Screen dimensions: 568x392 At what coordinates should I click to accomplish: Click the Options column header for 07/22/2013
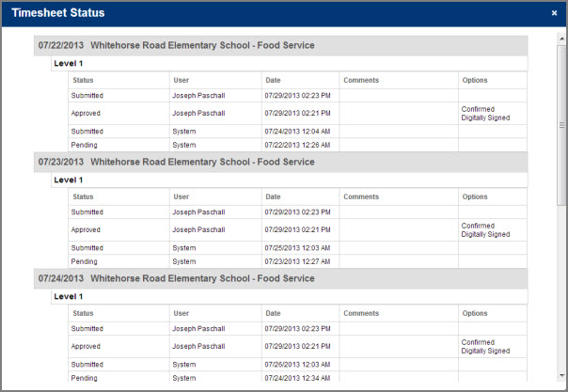click(x=475, y=80)
